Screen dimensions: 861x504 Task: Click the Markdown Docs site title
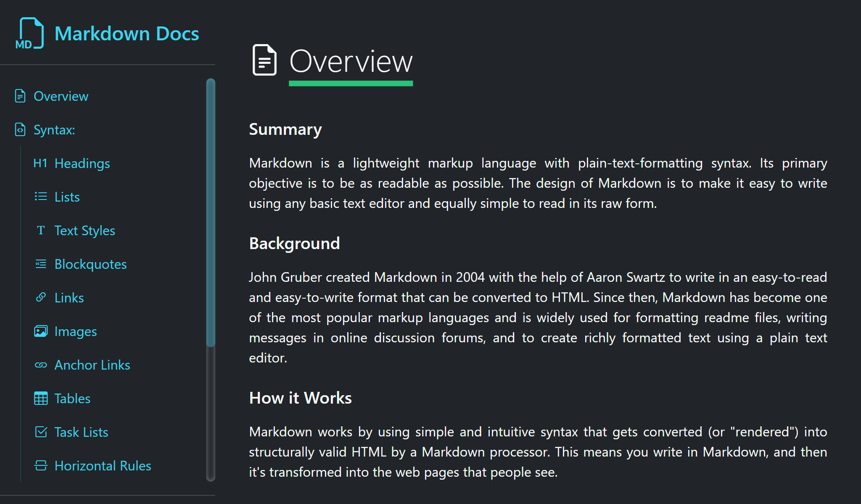pos(127,34)
